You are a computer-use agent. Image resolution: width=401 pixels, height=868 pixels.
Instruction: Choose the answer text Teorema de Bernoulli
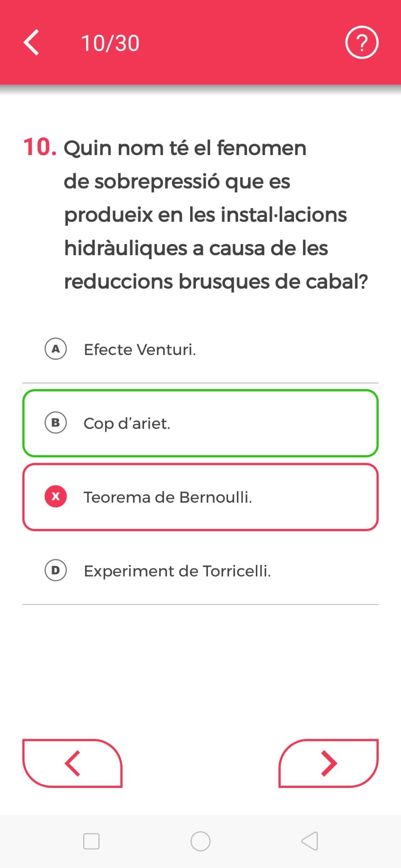pos(168,497)
